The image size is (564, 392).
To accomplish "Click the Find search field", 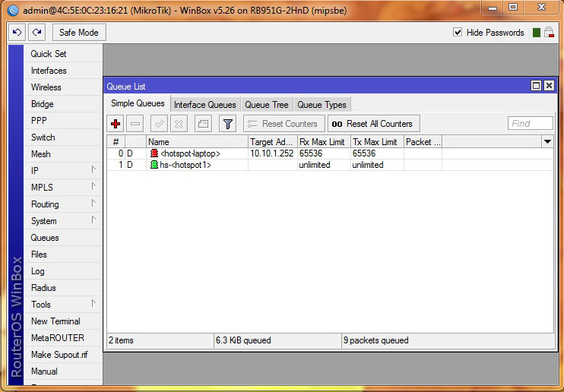I will 531,124.
